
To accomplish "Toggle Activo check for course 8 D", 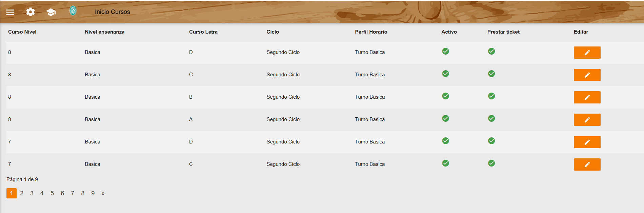I will (x=446, y=51).
